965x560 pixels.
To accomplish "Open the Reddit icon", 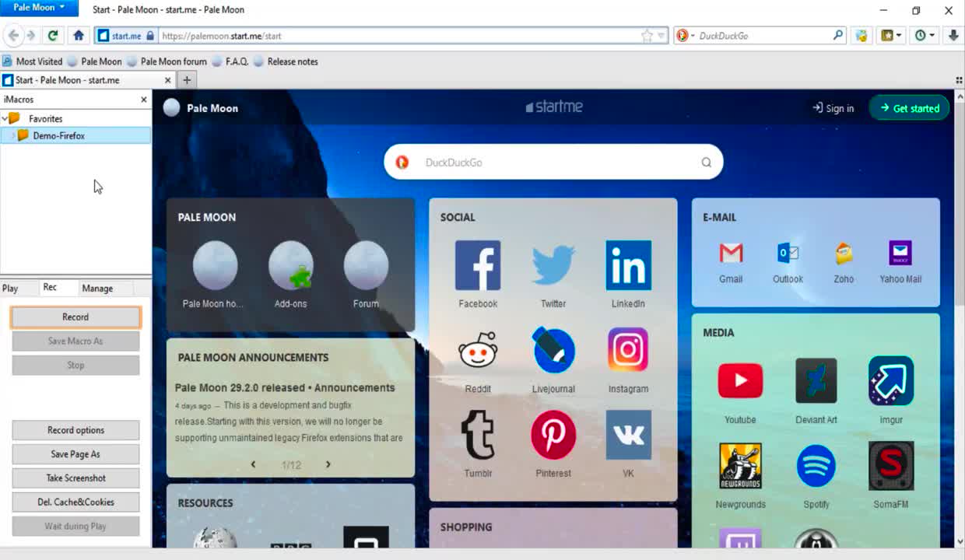I will 478,350.
